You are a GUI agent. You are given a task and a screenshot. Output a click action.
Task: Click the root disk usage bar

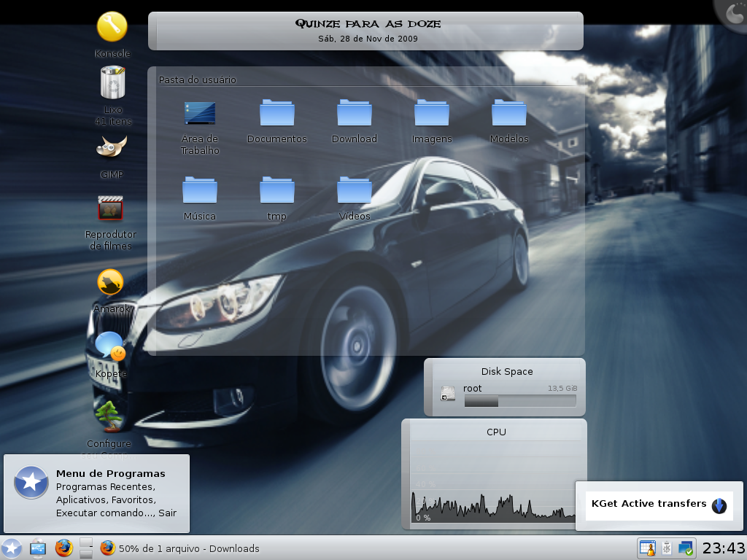pyautogui.click(x=520, y=401)
